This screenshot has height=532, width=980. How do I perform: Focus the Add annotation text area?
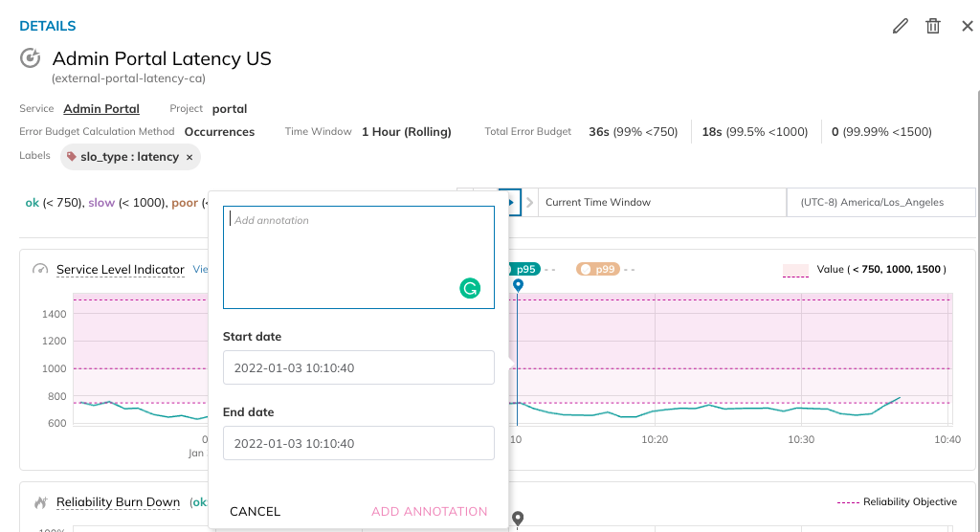pyautogui.click(x=359, y=257)
